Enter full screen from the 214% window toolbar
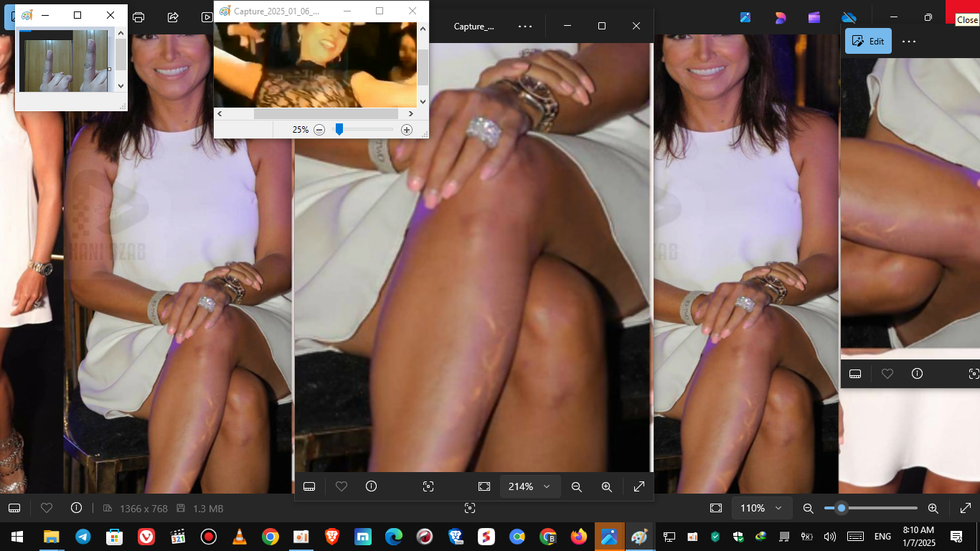This screenshot has width=980, height=551. (x=639, y=486)
